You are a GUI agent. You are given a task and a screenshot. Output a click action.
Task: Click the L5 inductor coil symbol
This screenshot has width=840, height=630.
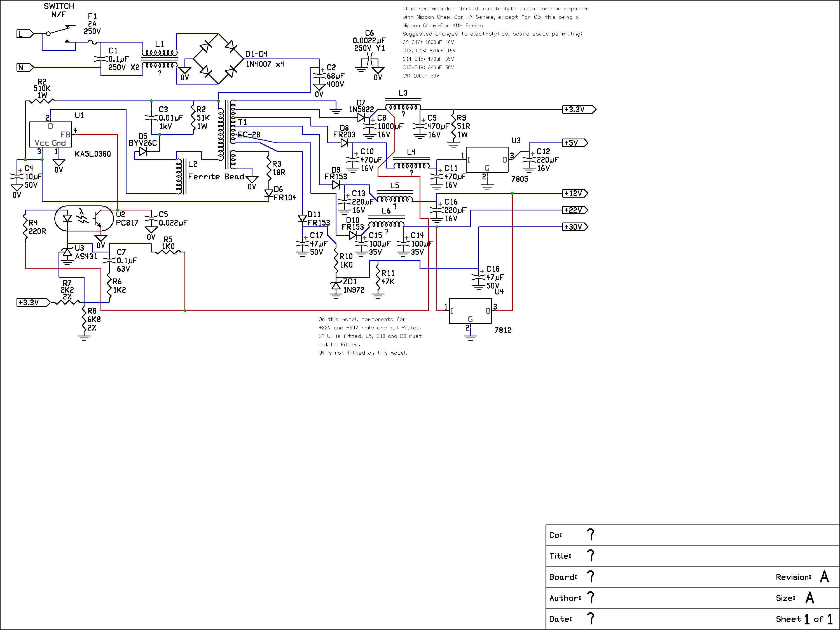(x=395, y=196)
